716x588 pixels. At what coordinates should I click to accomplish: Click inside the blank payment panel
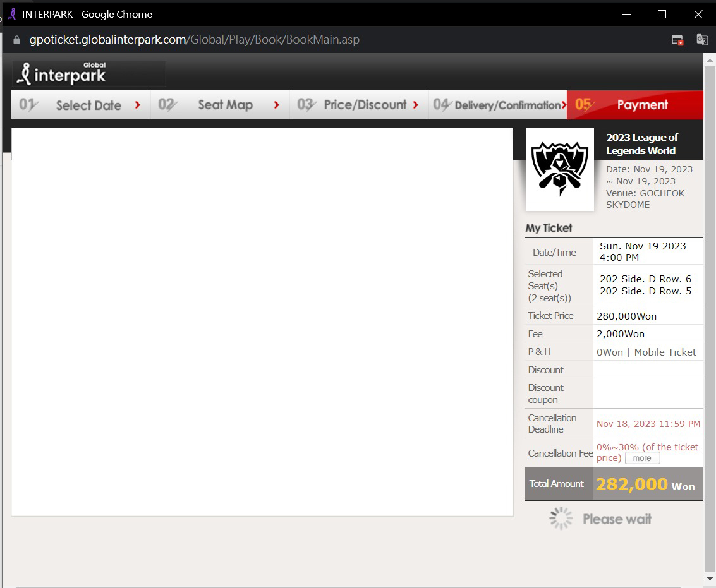(x=262, y=321)
